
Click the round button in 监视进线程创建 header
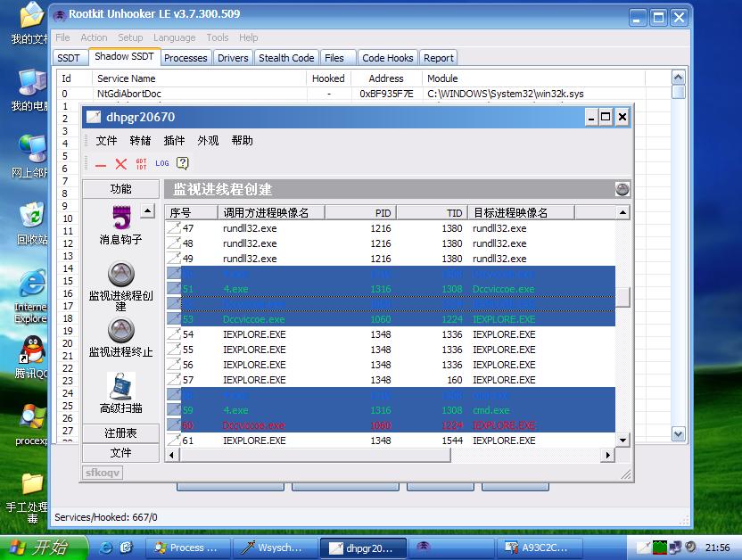pos(622,189)
